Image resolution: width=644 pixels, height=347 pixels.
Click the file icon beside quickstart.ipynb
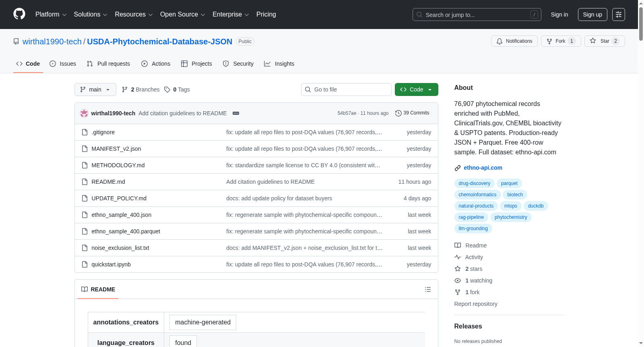85,264
